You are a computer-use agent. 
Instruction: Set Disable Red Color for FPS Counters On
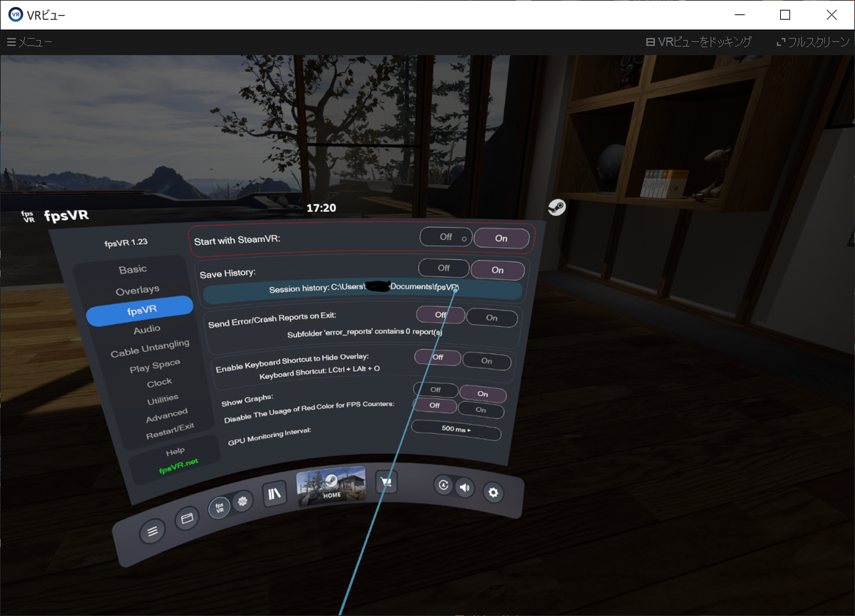coord(481,409)
